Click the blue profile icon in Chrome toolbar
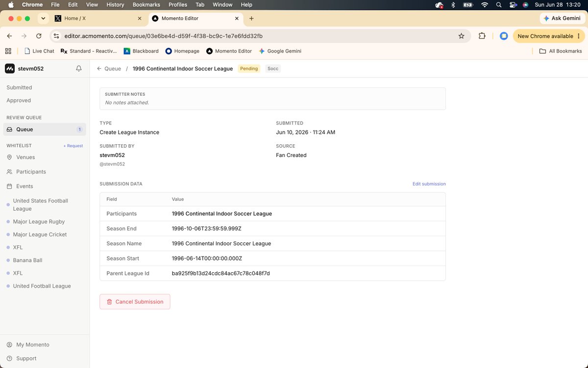Screen dimensions: 588x368 [503, 36]
